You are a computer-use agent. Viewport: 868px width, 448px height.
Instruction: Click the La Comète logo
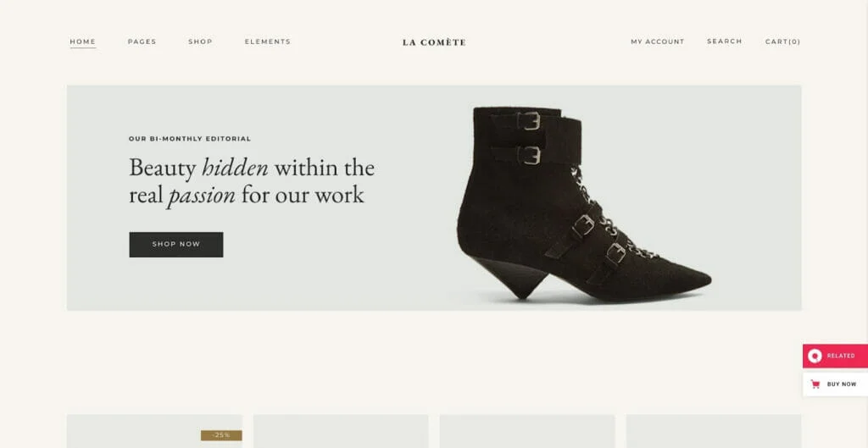coord(434,42)
